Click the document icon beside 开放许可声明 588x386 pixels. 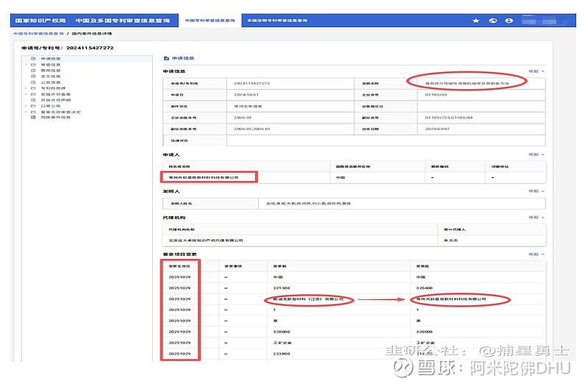tap(33, 100)
